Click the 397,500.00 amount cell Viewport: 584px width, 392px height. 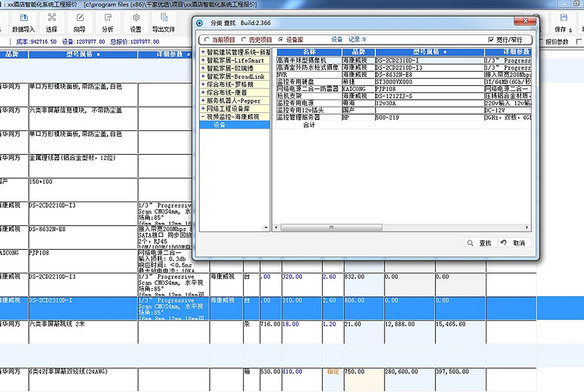coord(461,379)
